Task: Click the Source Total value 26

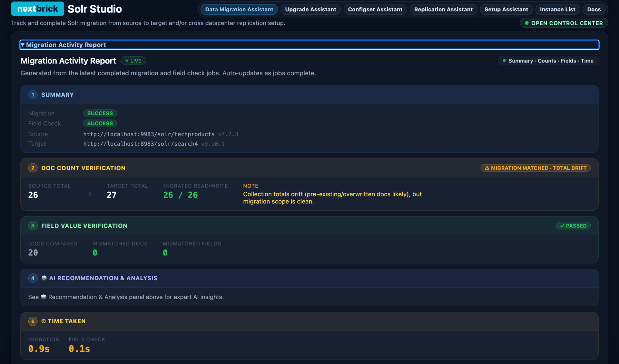Action: click(x=33, y=195)
